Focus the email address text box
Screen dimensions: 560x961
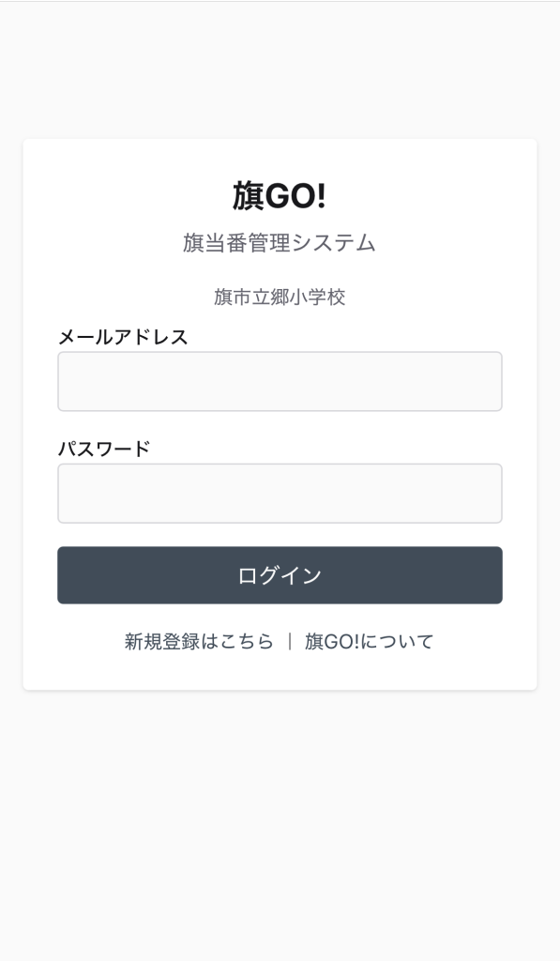coord(280,381)
